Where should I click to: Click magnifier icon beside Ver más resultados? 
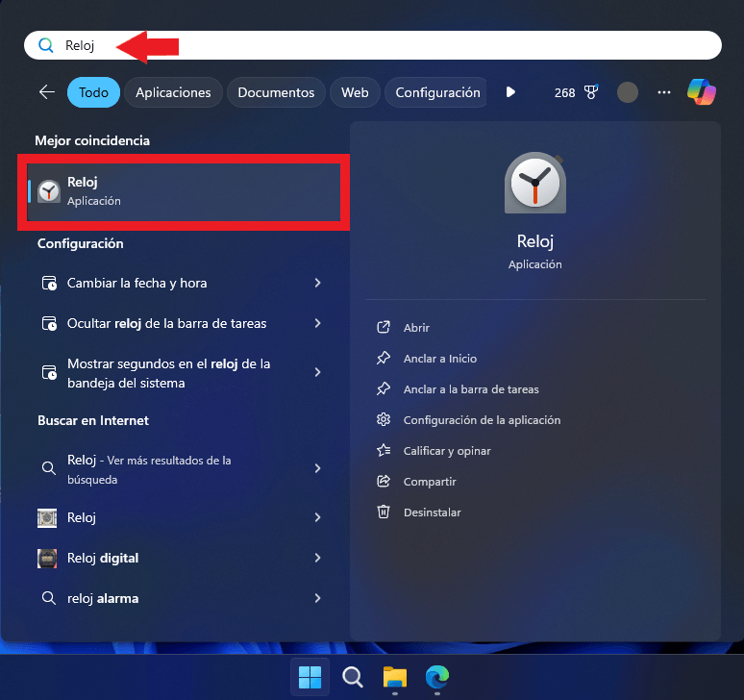49,468
